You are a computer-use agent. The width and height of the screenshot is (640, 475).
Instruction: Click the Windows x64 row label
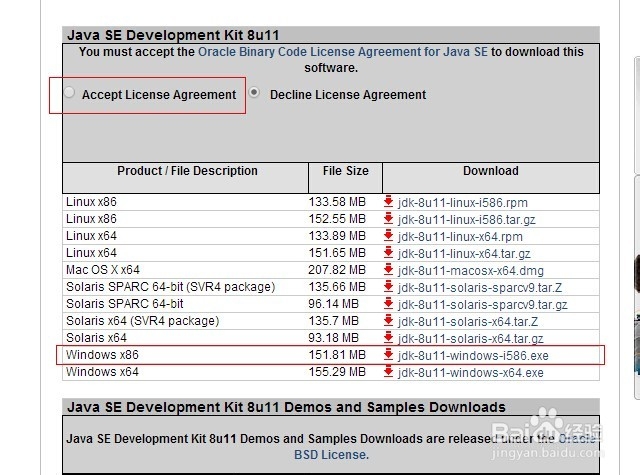[102, 372]
